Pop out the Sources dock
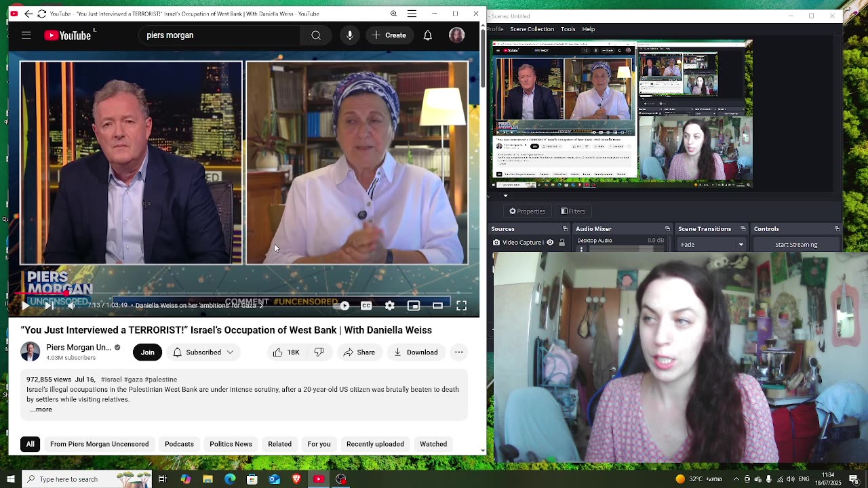The width and height of the screenshot is (868, 488). coord(564,229)
